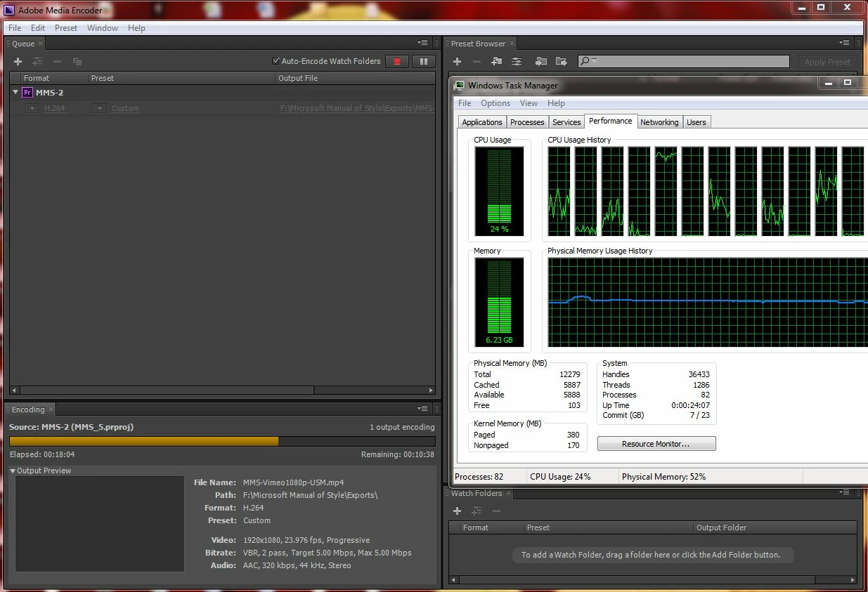
Task: Click the output preview thumbnail area
Action: pyautogui.click(x=100, y=522)
